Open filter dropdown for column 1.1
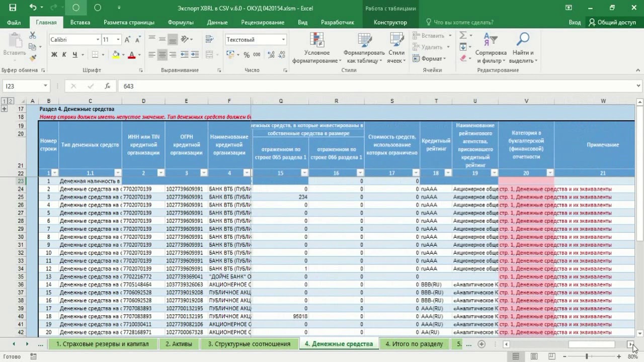The image size is (644, 362). tap(118, 173)
